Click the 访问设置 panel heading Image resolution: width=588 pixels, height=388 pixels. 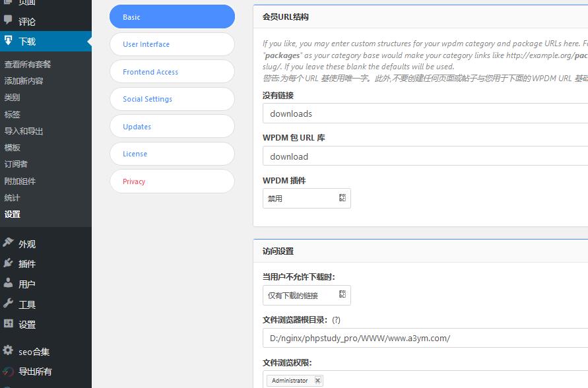coord(278,251)
